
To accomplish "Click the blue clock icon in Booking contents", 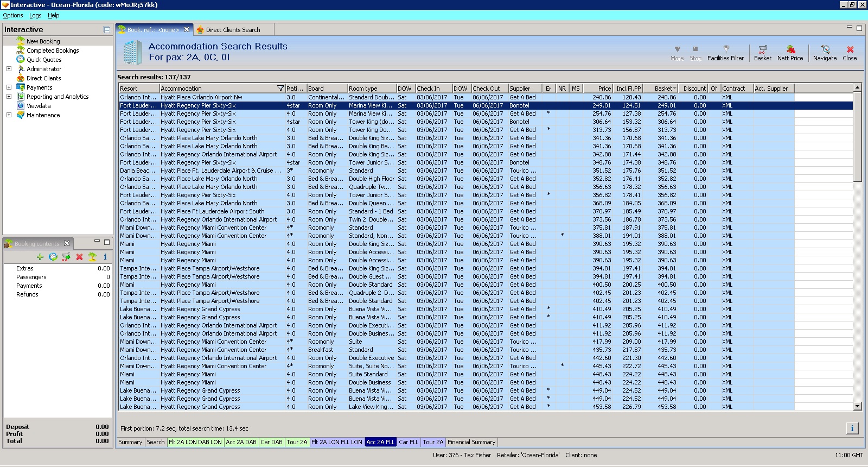I will pos(53,257).
